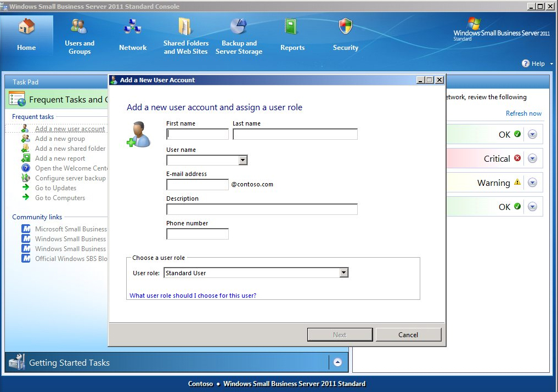Open the Security shield icon
The image size is (558, 392).
(x=345, y=26)
